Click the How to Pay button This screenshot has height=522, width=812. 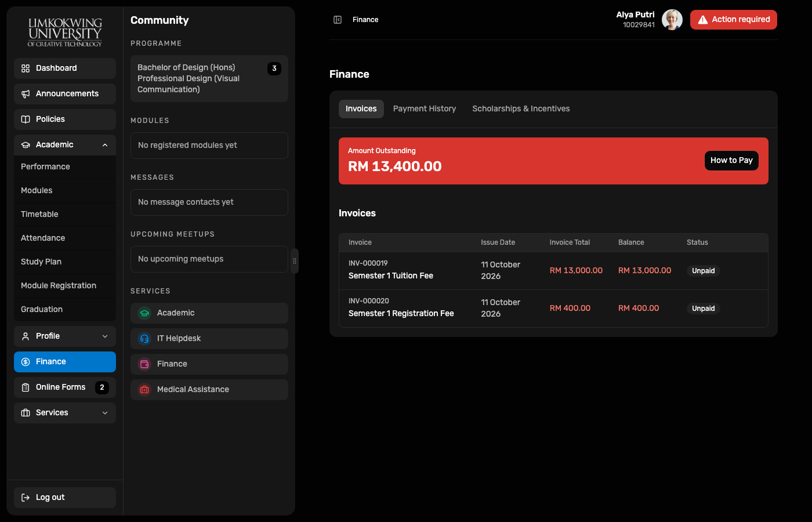[x=731, y=161]
